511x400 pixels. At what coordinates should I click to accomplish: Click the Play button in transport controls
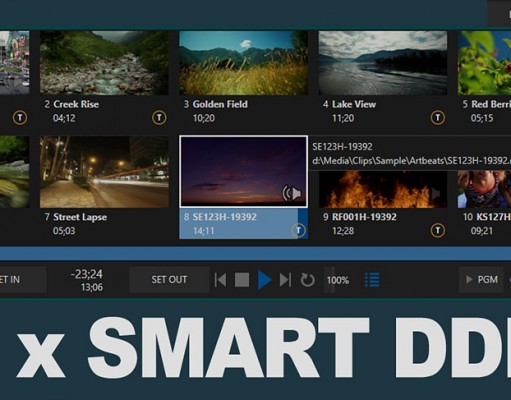tap(265, 280)
